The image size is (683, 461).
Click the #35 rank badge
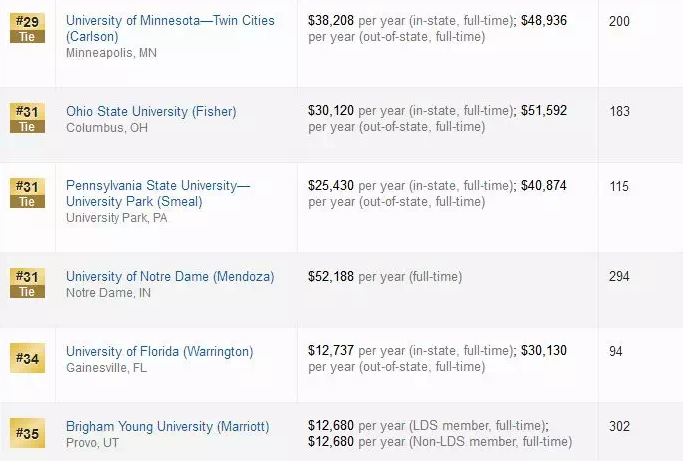pos(27,433)
